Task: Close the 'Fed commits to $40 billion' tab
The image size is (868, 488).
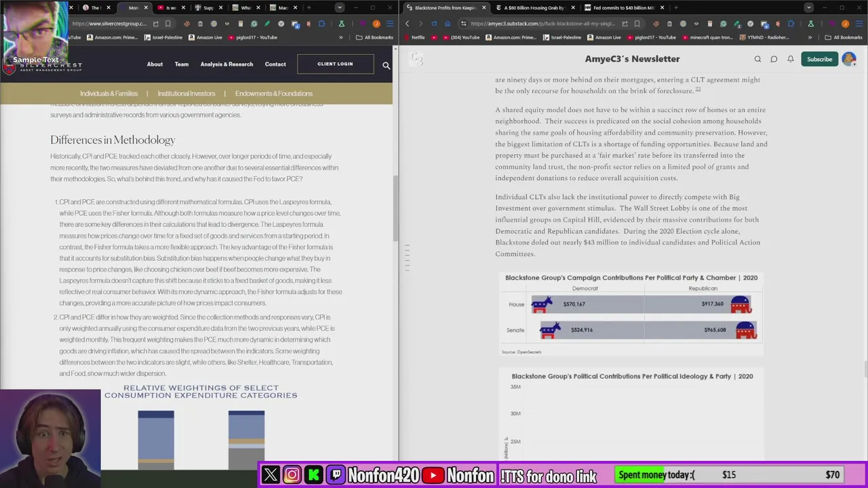Action: [661, 7]
